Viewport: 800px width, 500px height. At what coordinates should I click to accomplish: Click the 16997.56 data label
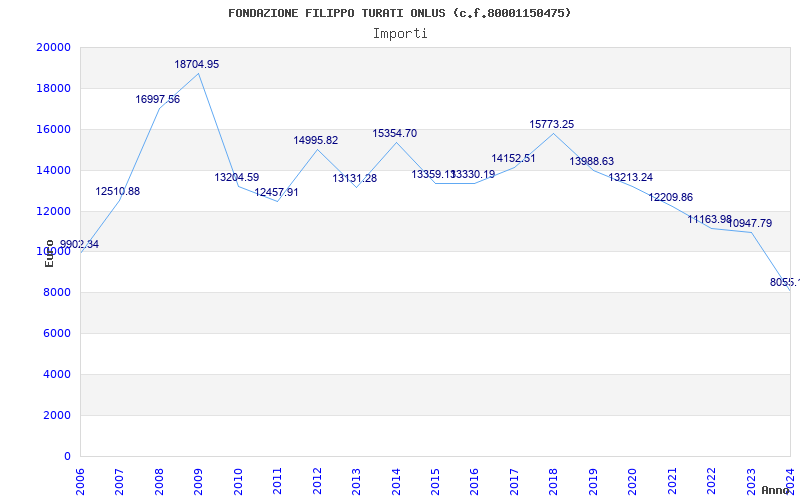click(158, 99)
